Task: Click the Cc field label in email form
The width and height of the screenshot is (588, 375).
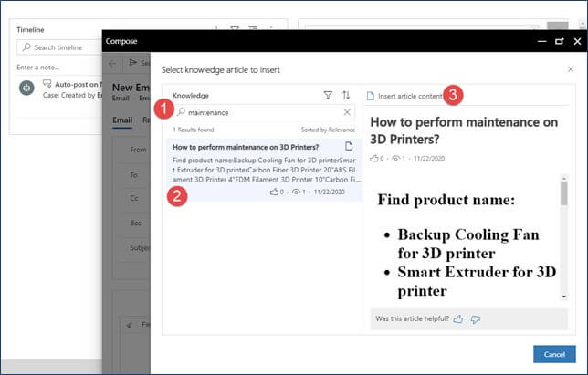Action: click(x=134, y=198)
